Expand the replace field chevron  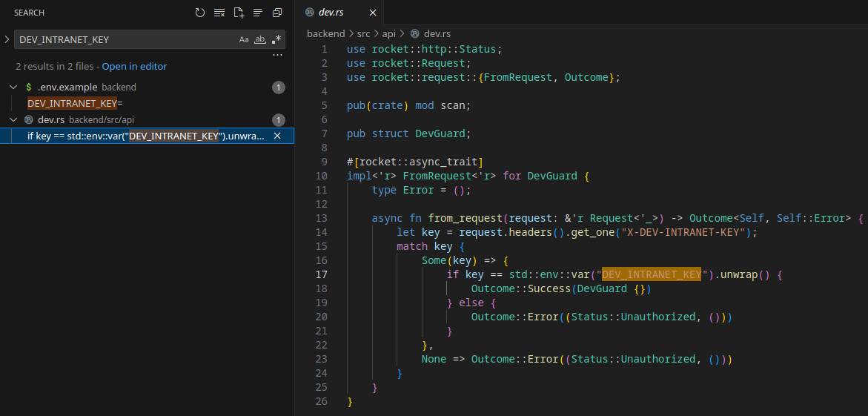(x=7, y=39)
